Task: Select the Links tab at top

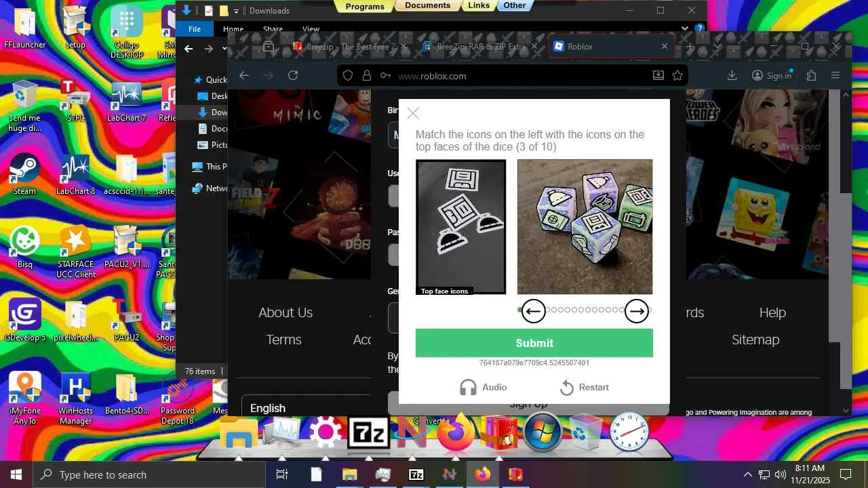Action: [479, 5]
